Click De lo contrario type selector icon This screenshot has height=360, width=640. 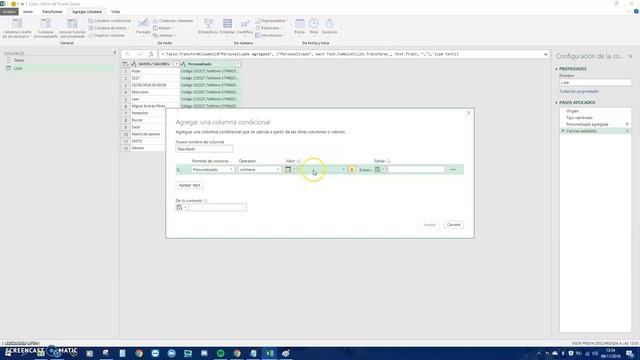click(x=181, y=208)
